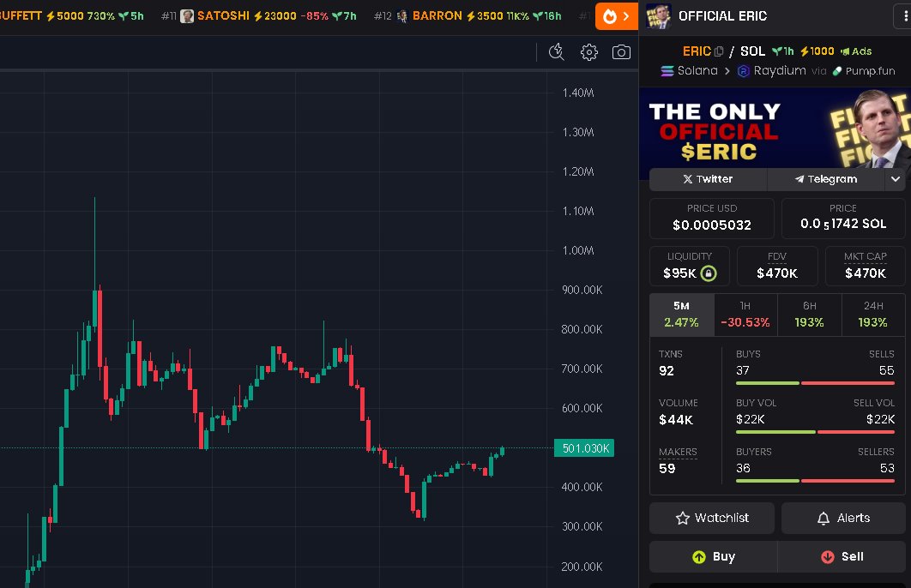Select the 6H timeframe tab

809,315
